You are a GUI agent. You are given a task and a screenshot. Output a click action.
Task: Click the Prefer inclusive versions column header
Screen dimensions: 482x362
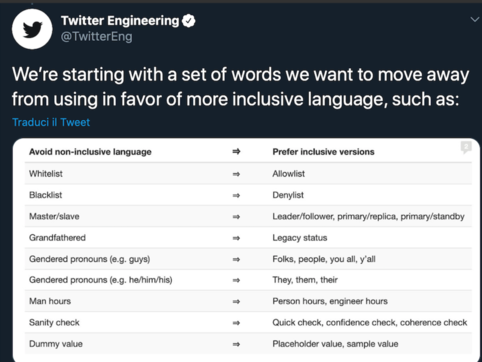pyautogui.click(x=323, y=152)
